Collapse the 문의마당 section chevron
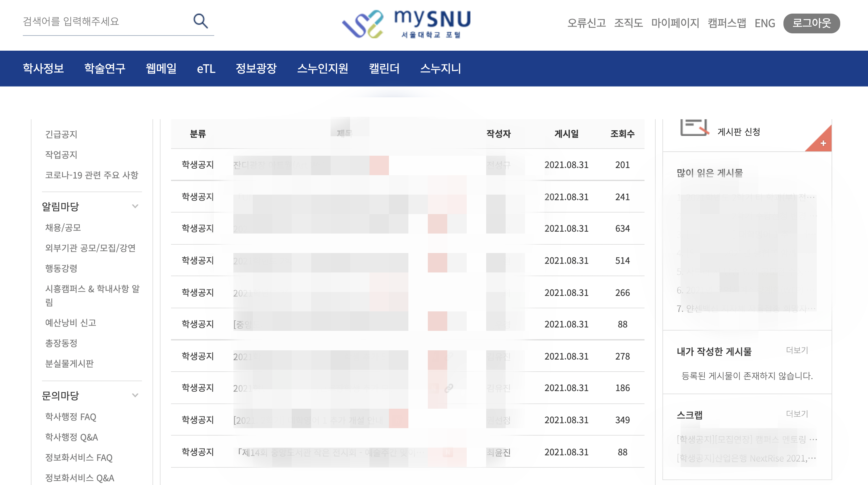 point(135,395)
